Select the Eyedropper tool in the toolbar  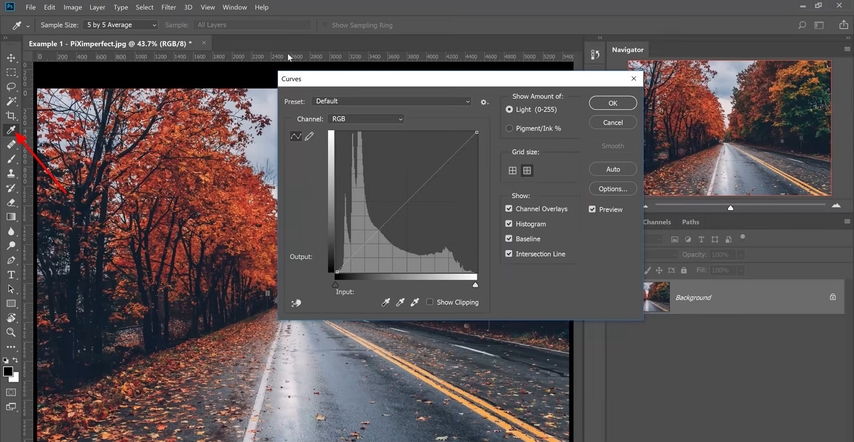tap(11, 130)
